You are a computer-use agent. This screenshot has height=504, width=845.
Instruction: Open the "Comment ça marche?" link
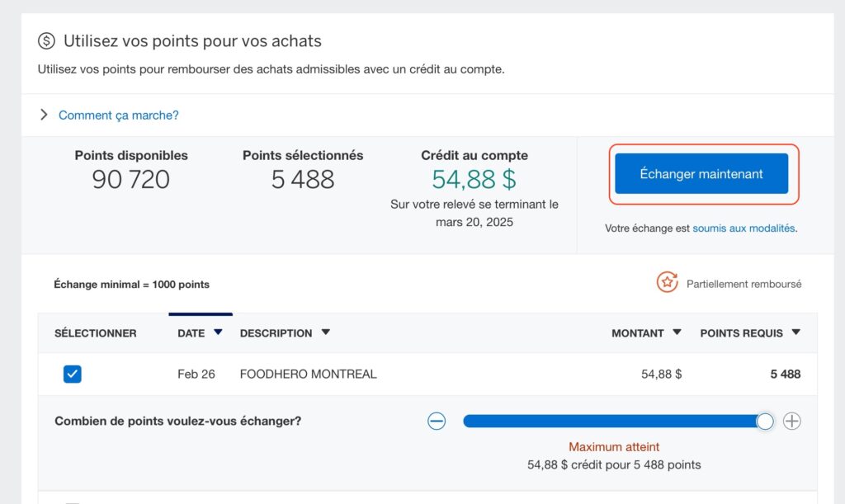(x=118, y=115)
